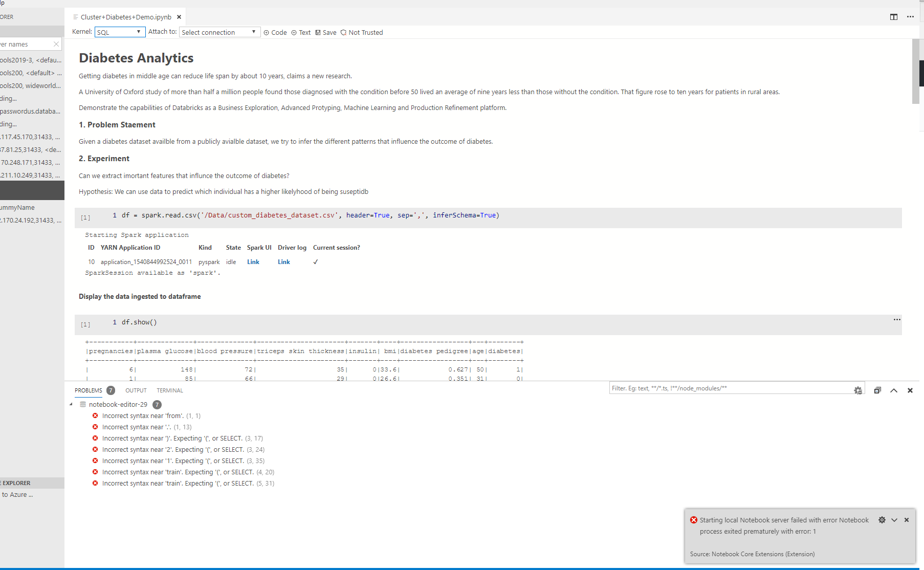Switch to the TERMINAL tab
The width and height of the screenshot is (924, 570).
(170, 390)
